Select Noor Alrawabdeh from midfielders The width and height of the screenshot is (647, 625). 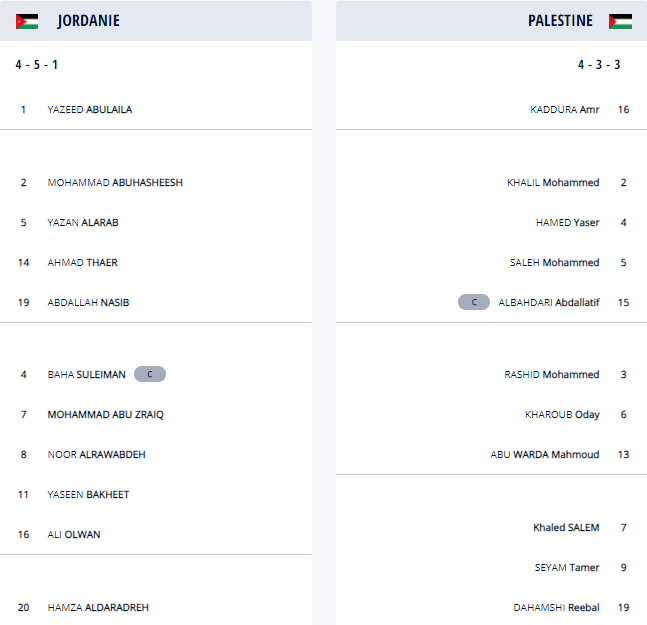pos(96,454)
